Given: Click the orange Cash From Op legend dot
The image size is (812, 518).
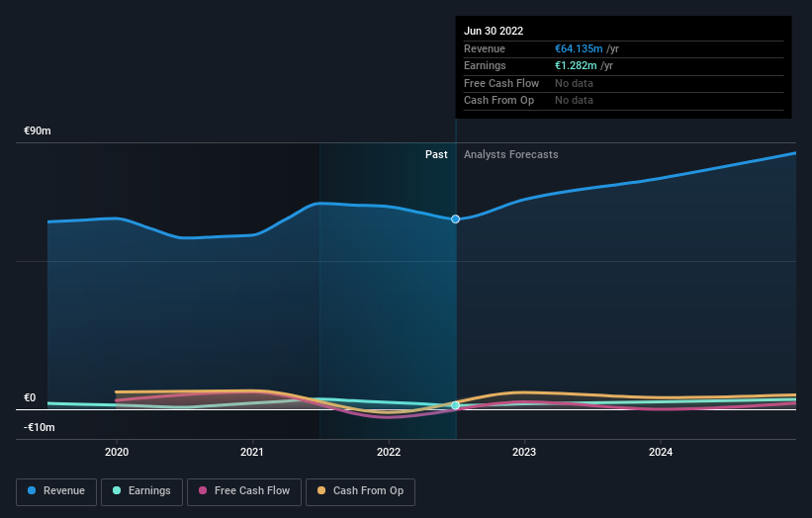Looking at the screenshot, I should click(321, 490).
